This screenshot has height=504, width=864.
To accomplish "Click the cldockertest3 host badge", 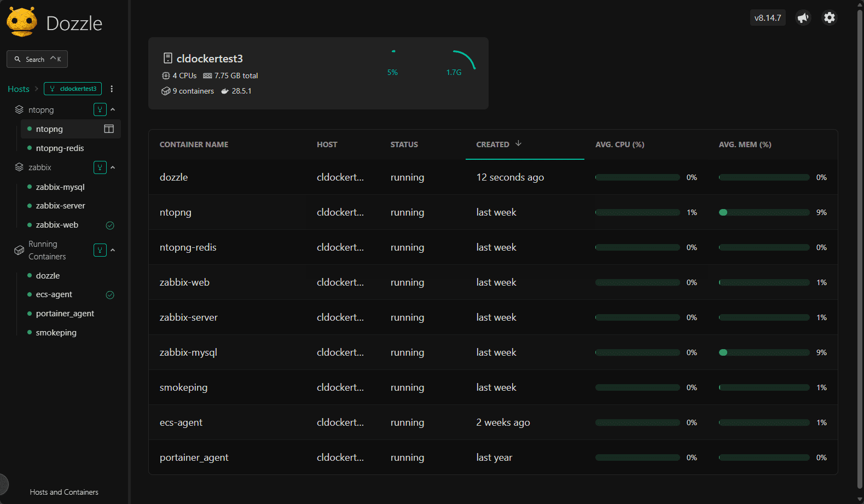I will coord(73,89).
